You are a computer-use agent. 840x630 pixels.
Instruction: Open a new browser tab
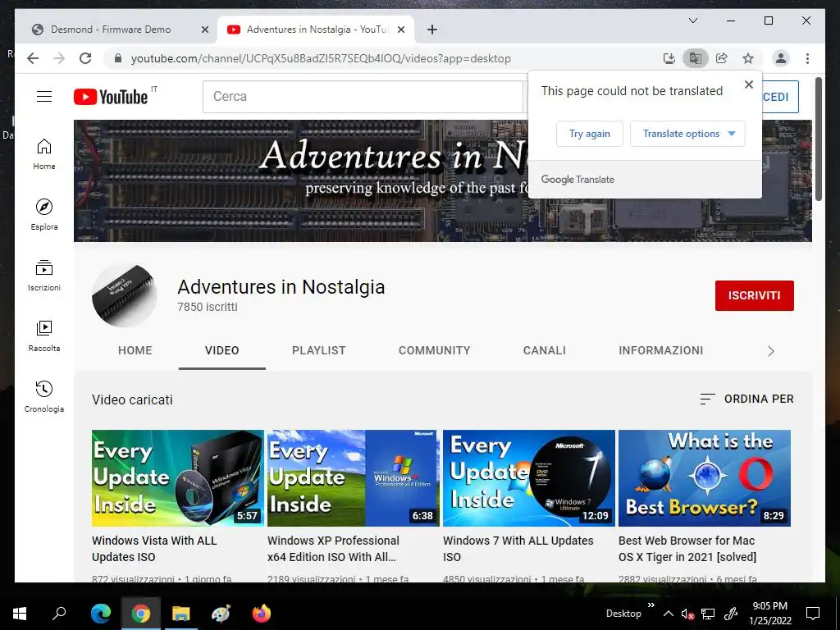click(x=432, y=30)
